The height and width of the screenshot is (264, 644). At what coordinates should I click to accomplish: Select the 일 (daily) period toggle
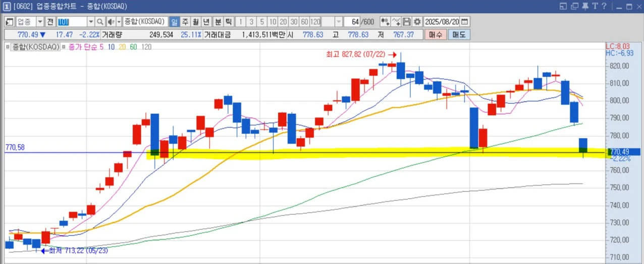[174, 22]
